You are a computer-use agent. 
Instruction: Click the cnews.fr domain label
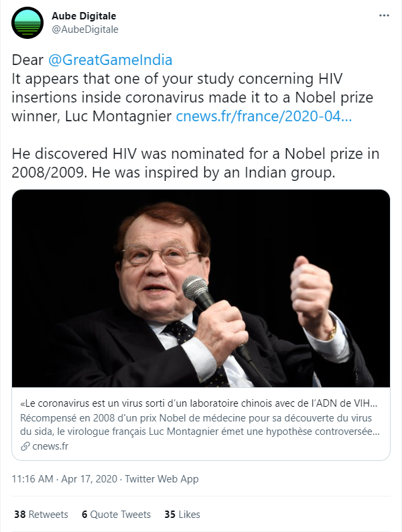pyautogui.click(x=50, y=446)
